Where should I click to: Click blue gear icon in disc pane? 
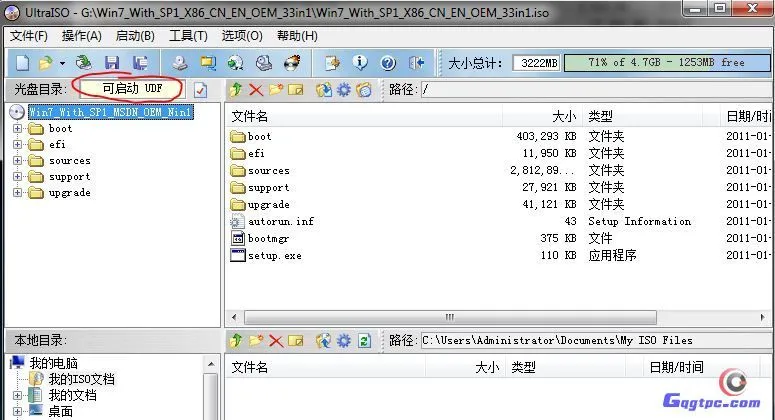pyautogui.click(x=344, y=89)
